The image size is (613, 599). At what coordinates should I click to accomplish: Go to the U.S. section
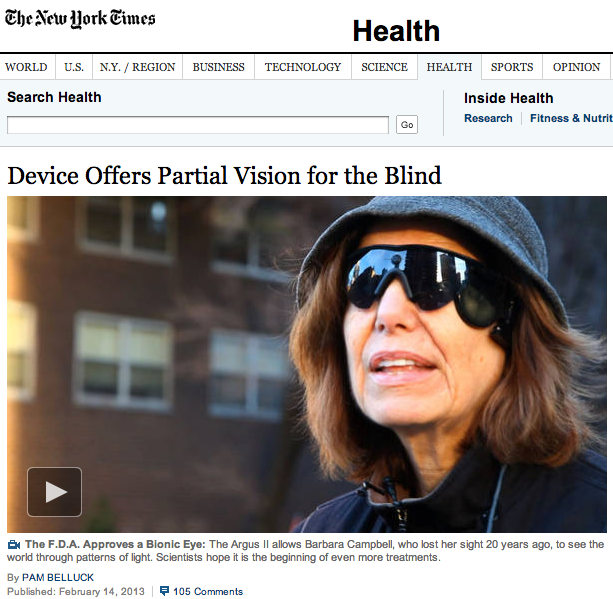[74, 67]
